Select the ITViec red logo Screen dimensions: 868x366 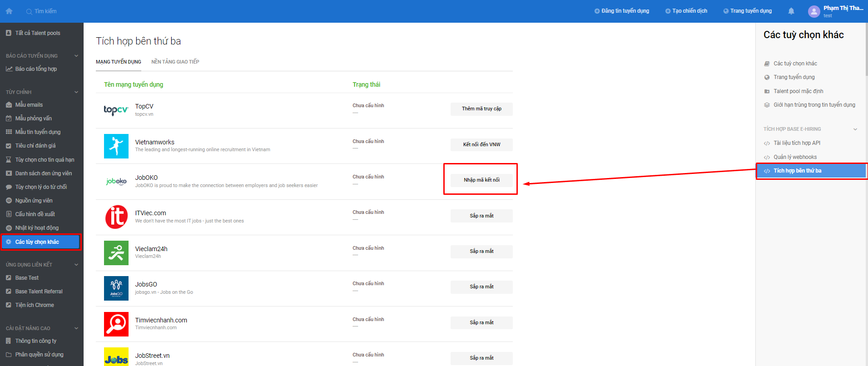coord(116,217)
